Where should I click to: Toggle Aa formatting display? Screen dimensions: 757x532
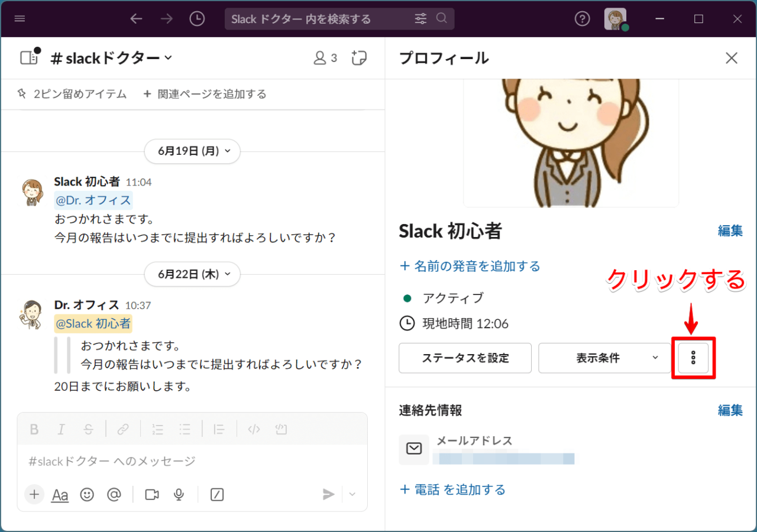(60, 495)
